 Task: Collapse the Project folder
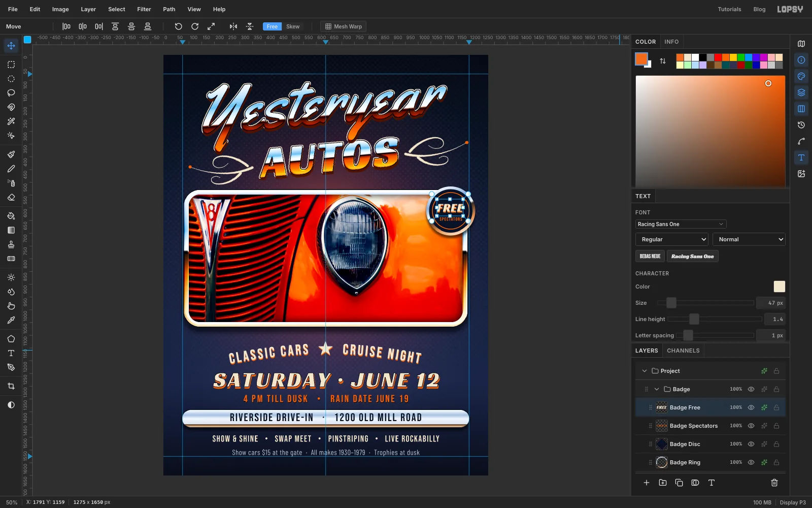645,371
